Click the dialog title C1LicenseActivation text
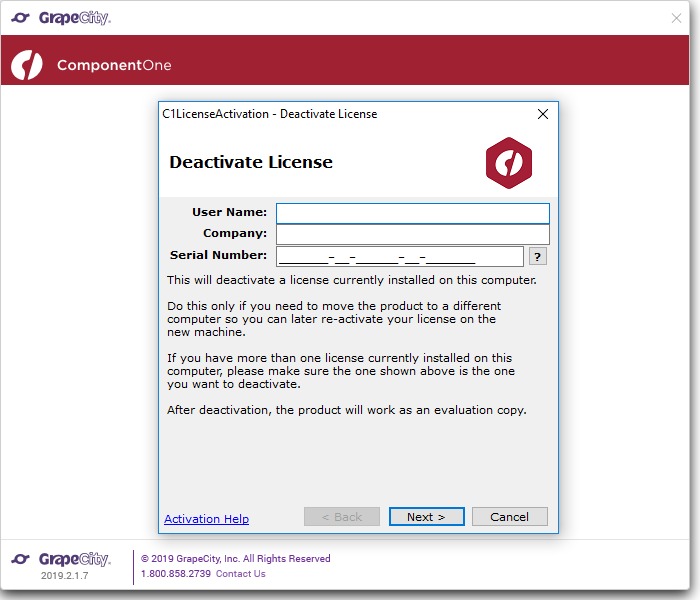Screen dimensions: 700x600 pos(270,114)
